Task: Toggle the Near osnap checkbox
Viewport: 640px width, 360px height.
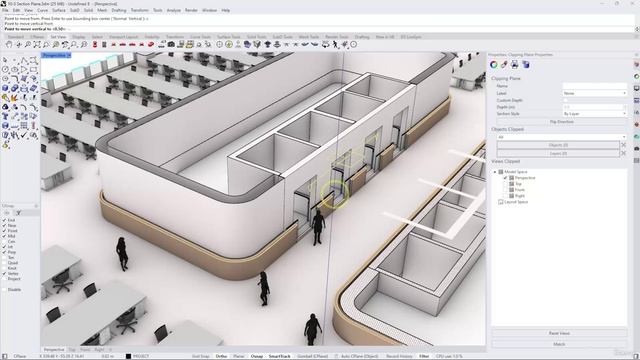Action: click(x=4, y=225)
